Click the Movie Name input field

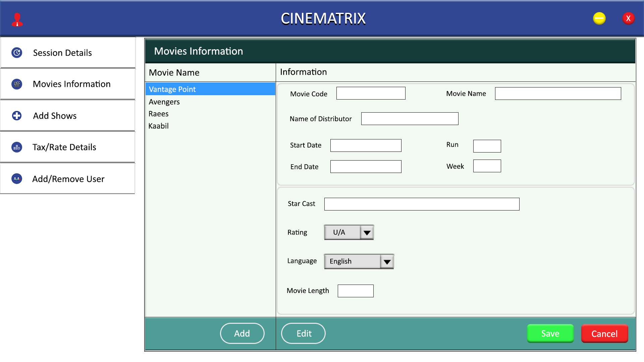pos(558,94)
